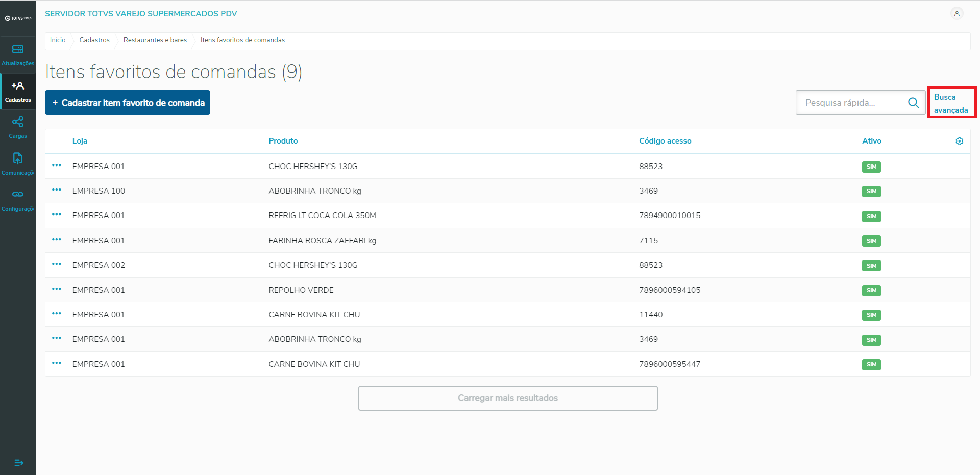
Task: Open actions menu for CARNE BOVINA 11440 row
Action: tap(57, 314)
